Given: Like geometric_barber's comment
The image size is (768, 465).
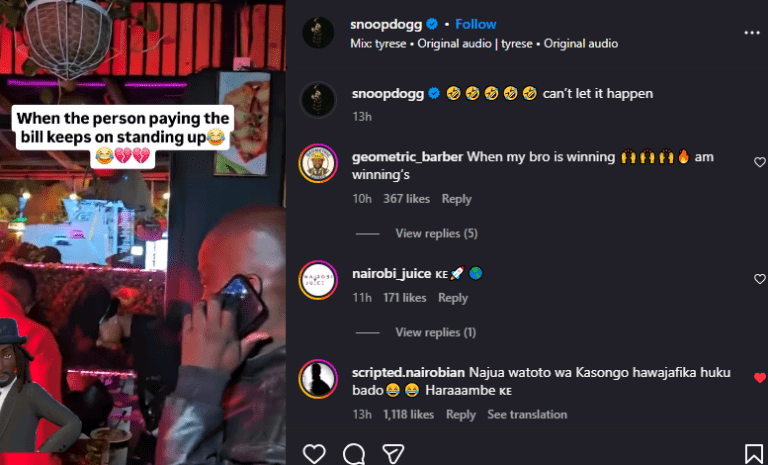Looking at the screenshot, I should point(759,162).
